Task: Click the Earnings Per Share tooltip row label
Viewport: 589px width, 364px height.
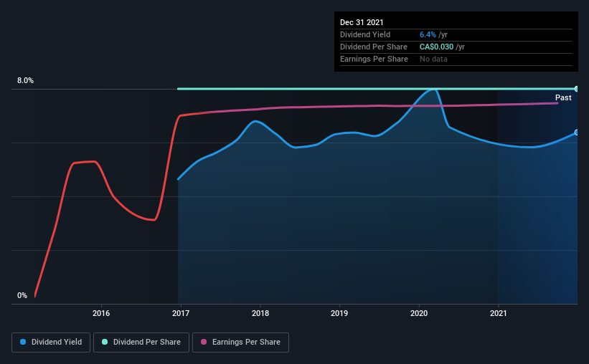Action: [x=374, y=59]
